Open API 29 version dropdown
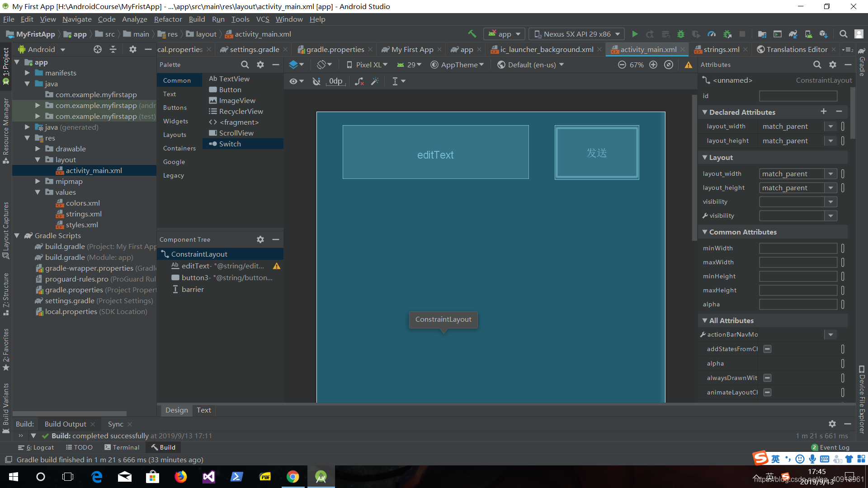This screenshot has width=868, height=488. tap(409, 65)
